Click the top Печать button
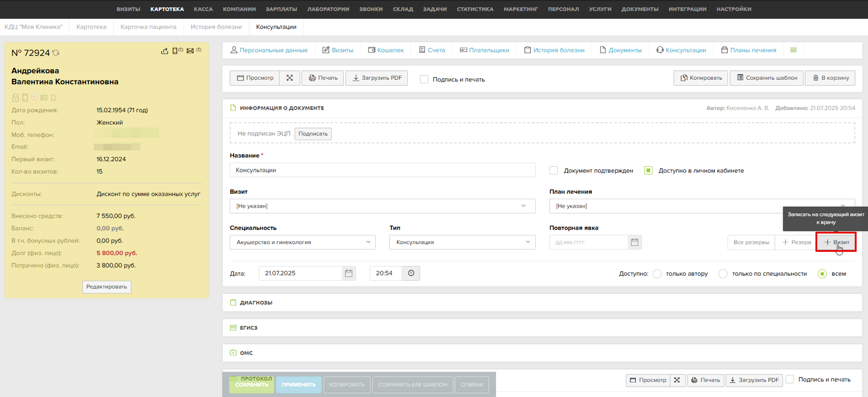 323,78
